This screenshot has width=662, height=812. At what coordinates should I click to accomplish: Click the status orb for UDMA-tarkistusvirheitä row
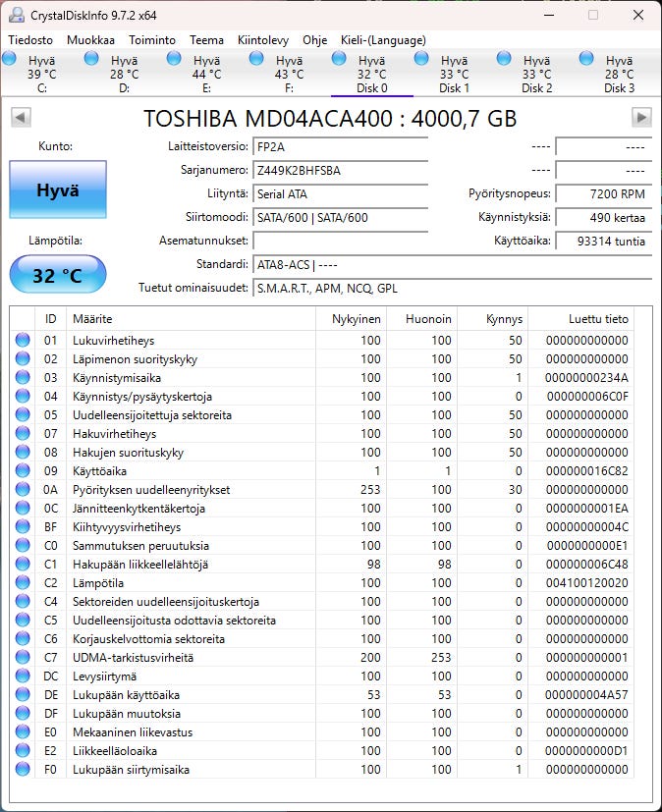point(23,657)
